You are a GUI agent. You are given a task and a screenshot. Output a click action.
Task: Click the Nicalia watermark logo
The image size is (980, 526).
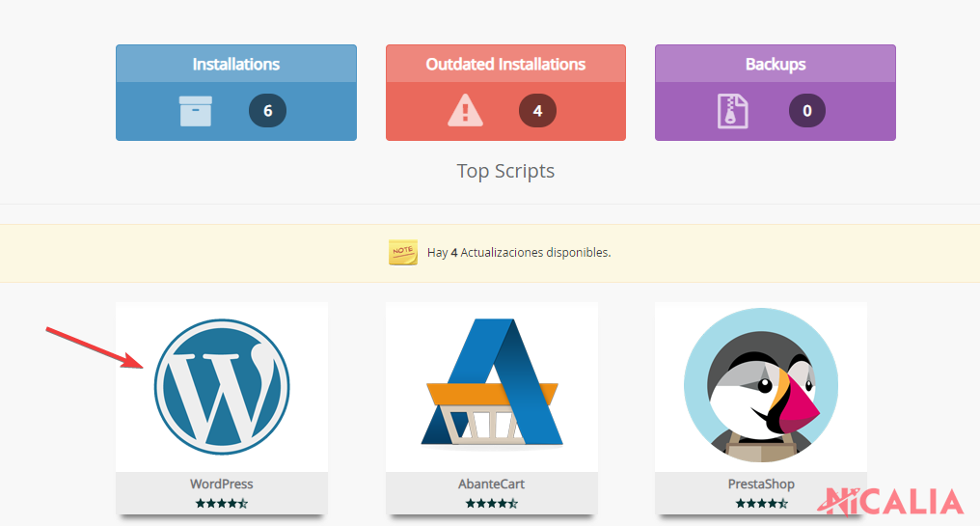(x=889, y=502)
